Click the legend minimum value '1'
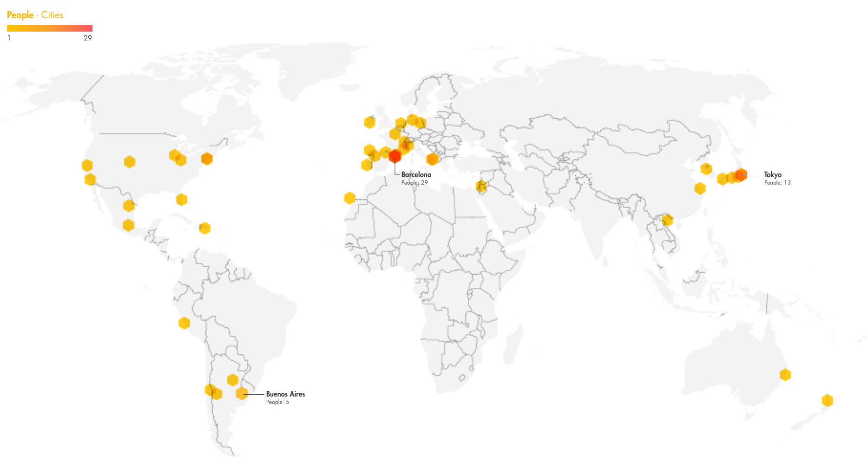 point(9,38)
